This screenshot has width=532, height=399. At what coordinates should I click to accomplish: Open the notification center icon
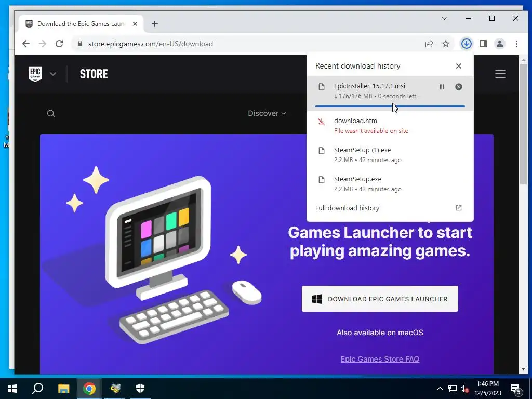516,390
